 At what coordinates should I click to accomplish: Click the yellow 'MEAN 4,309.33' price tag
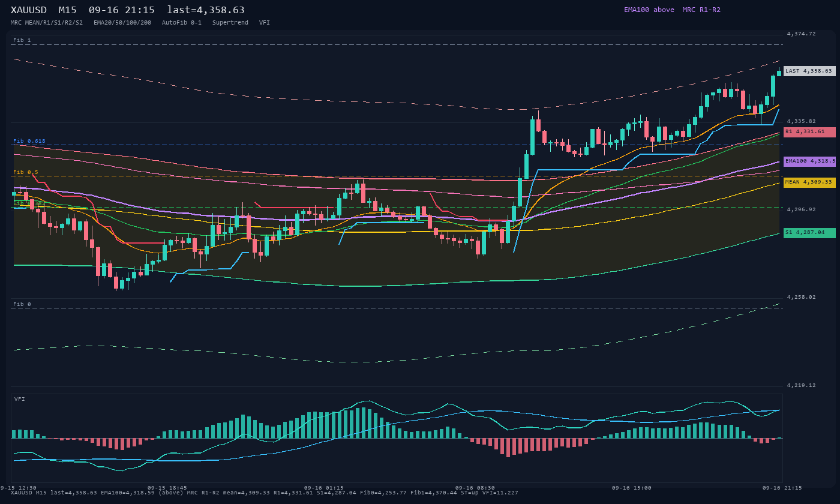[x=809, y=182]
